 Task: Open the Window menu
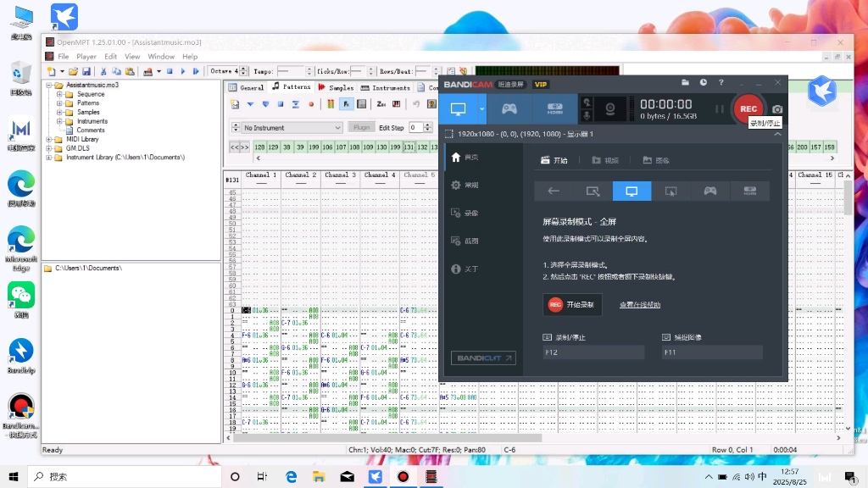[161, 57]
